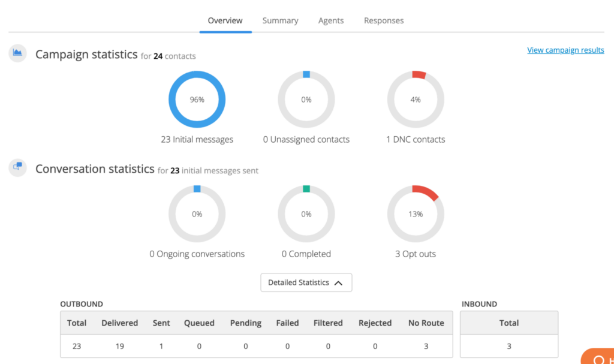Click the Delivered column header
Screen dimensions: 614x364
tap(120, 323)
